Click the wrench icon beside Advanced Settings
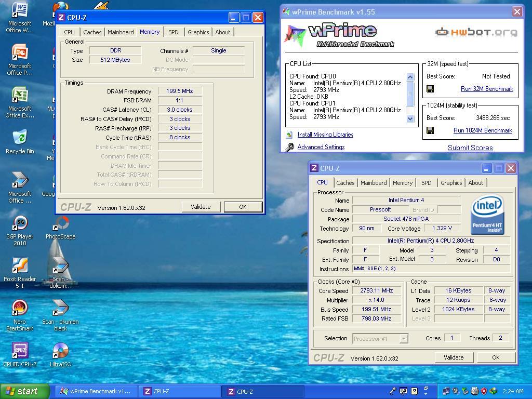The height and width of the screenshot is (399, 532). (x=289, y=147)
